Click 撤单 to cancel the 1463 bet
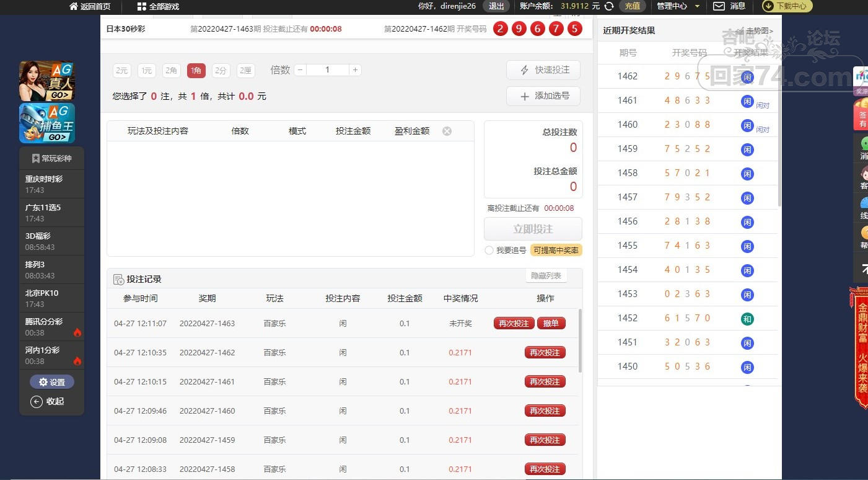This screenshot has width=868, height=480. 551,323
